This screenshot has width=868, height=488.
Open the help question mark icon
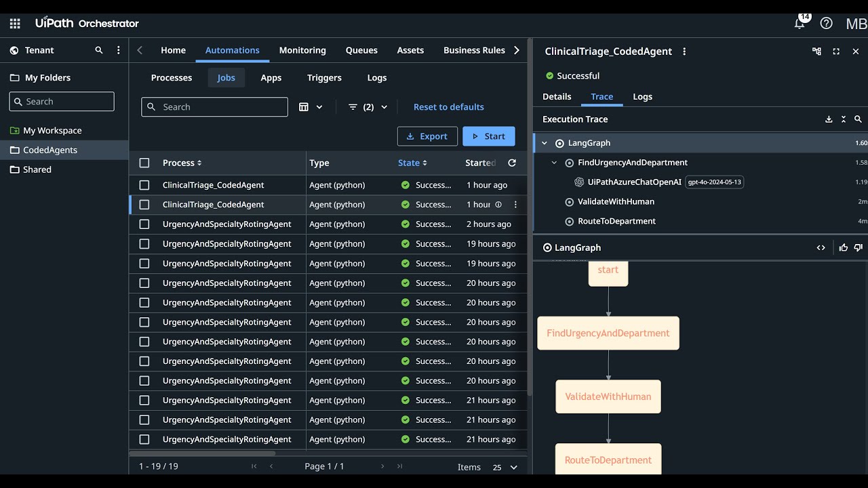(826, 23)
